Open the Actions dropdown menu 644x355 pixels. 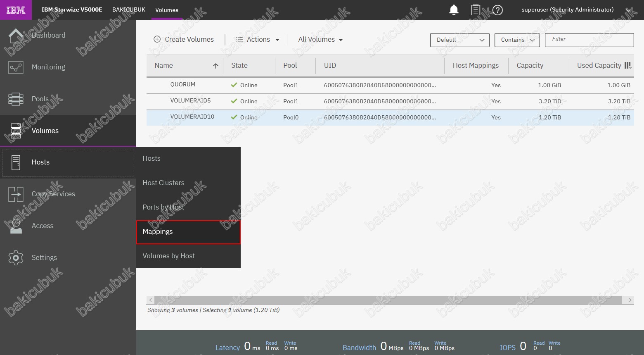pyautogui.click(x=258, y=39)
